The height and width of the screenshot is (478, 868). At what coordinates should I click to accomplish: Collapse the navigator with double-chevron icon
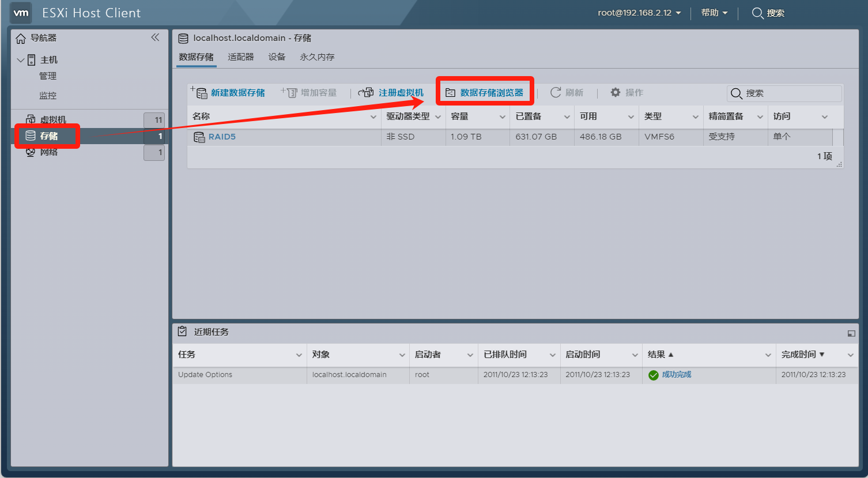pos(155,37)
